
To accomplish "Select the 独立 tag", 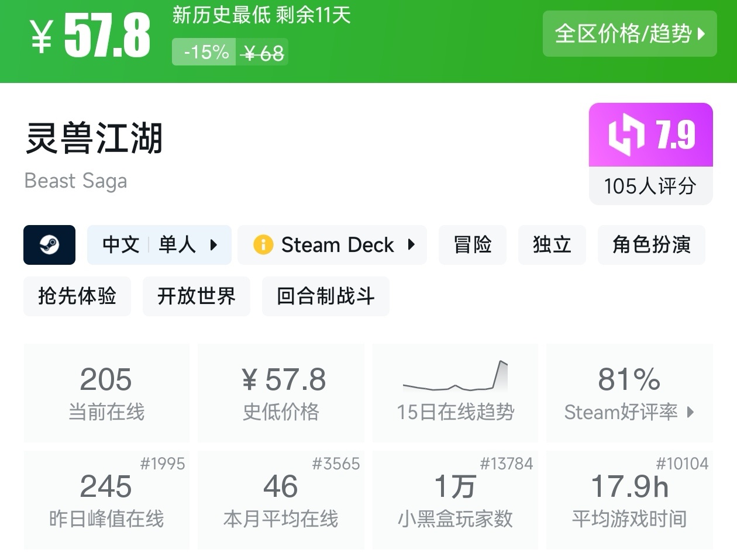I will pyautogui.click(x=552, y=245).
